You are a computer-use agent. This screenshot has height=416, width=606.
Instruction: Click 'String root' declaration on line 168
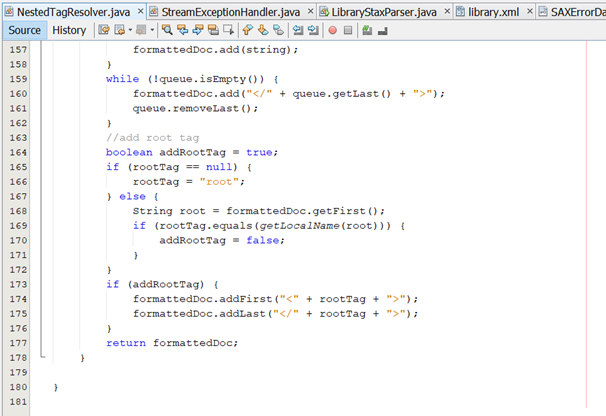[x=169, y=211]
